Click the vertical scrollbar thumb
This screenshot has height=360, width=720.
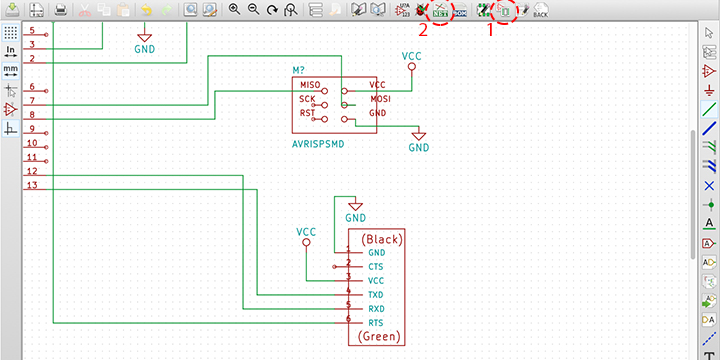point(693,194)
